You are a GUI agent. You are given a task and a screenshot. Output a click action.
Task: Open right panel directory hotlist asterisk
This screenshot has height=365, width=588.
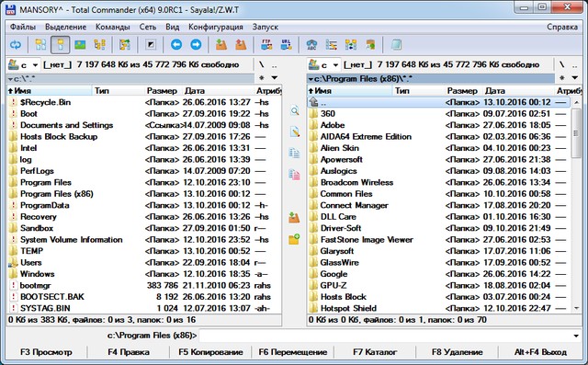point(561,77)
